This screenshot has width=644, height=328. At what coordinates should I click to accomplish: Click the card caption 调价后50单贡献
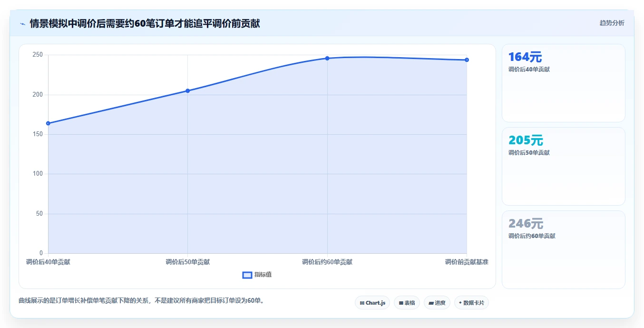click(x=529, y=153)
